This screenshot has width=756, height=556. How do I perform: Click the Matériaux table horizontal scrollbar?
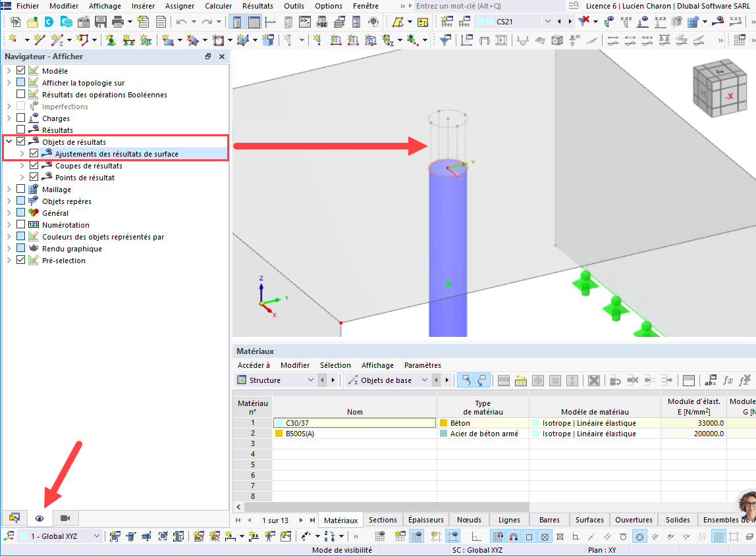point(387,507)
